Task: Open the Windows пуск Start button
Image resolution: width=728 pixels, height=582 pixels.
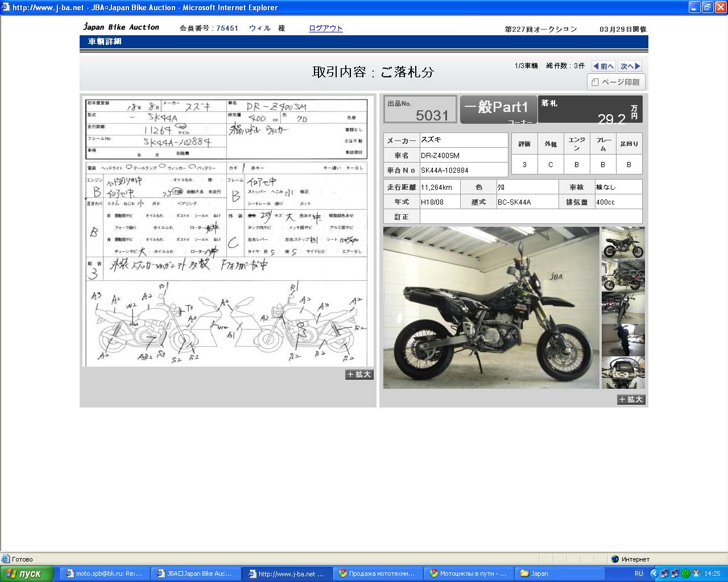Action: (x=27, y=573)
